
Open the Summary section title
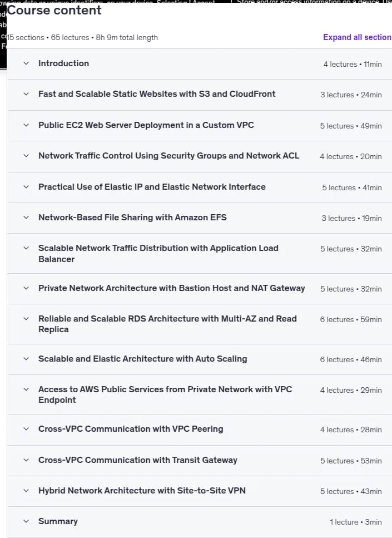pyautogui.click(x=58, y=521)
